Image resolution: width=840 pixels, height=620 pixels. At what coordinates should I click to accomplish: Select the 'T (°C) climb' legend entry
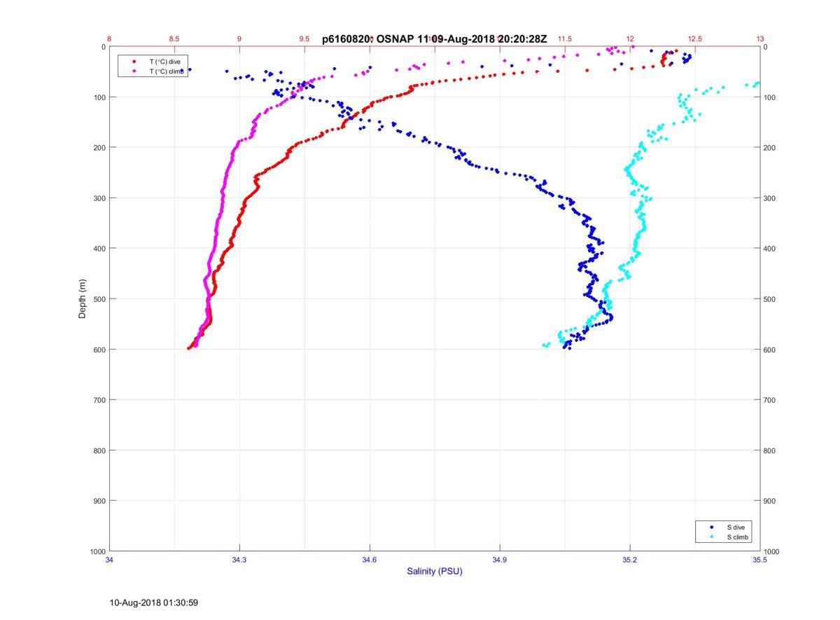pos(167,71)
